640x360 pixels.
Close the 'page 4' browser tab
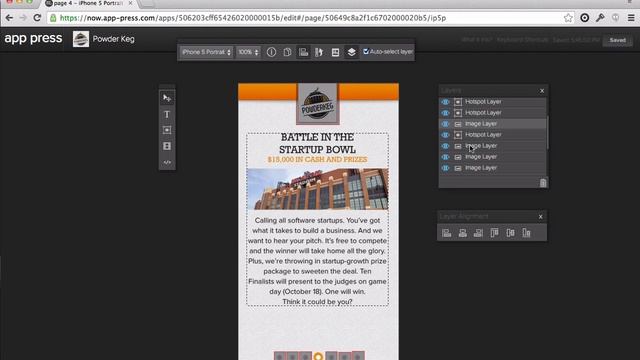click(130, 3)
